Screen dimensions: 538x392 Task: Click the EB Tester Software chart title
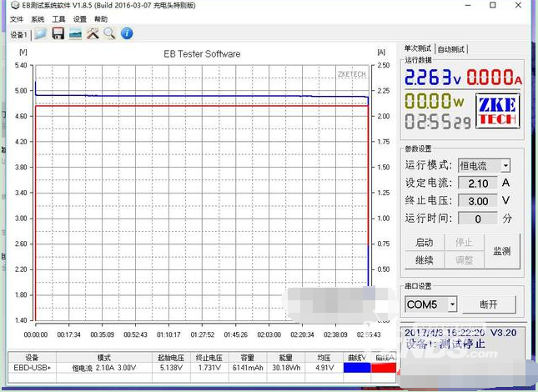tap(202, 54)
